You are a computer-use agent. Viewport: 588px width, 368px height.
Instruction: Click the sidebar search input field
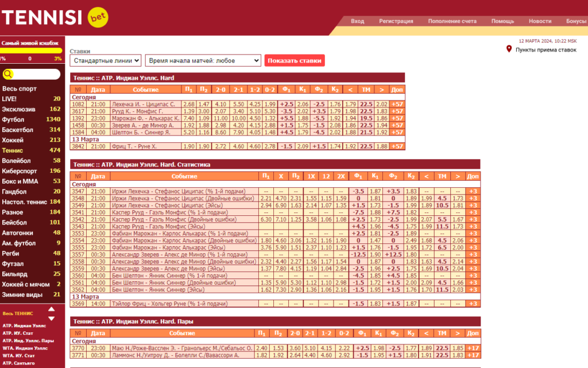point(36,74)
